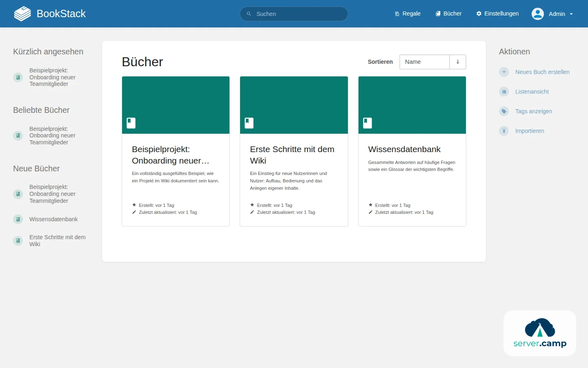Focus the Suchen search field
Viewport: 588px width, 368px height.
(x=294, y=14)
